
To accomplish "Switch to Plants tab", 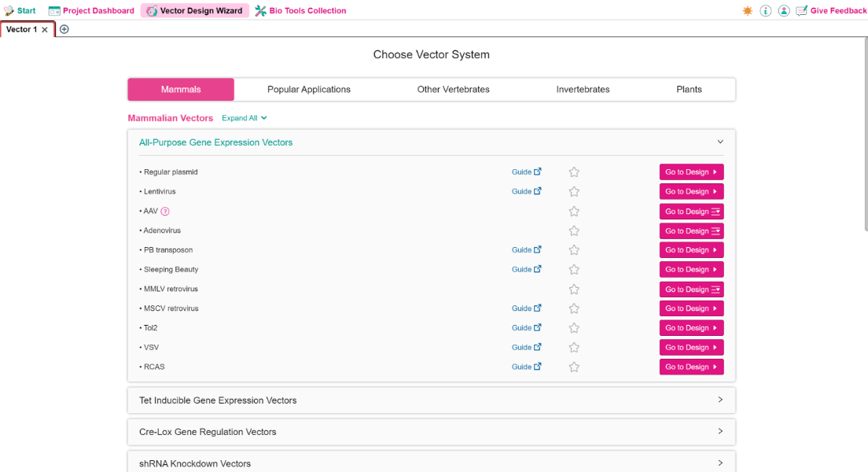I will (x=690, y=89).
